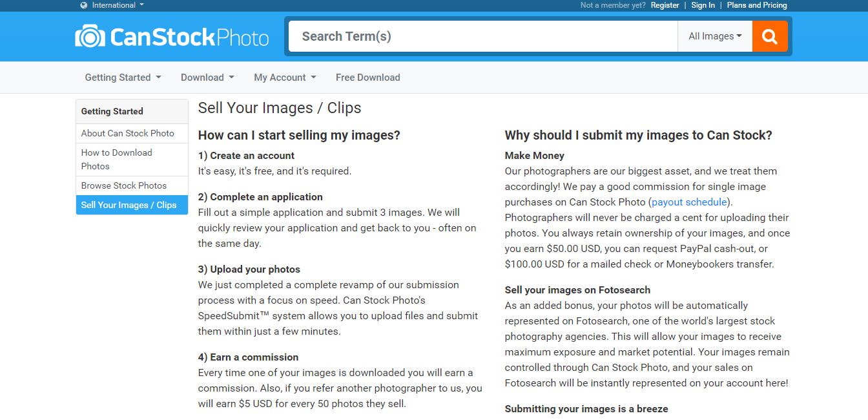Open the Free Download page

(x=368, y=78)
